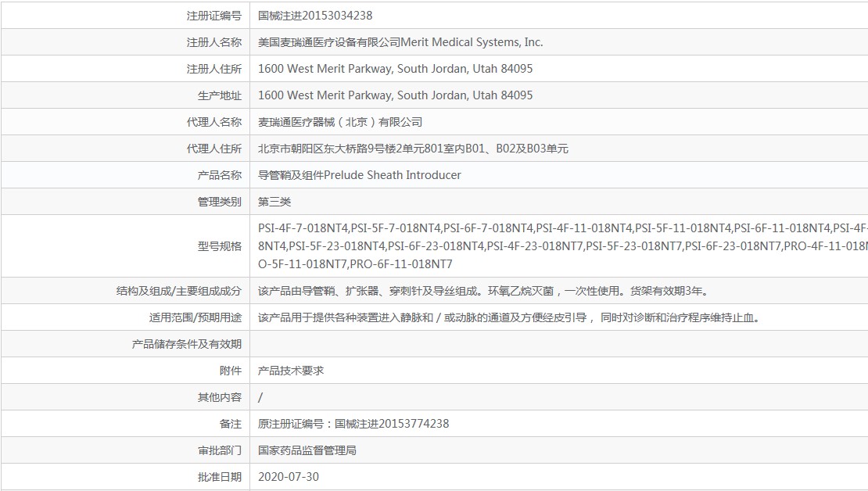
Task: Click model list line starting PSI-4F-7-018NT4
Action: click(x=562, y=228)
